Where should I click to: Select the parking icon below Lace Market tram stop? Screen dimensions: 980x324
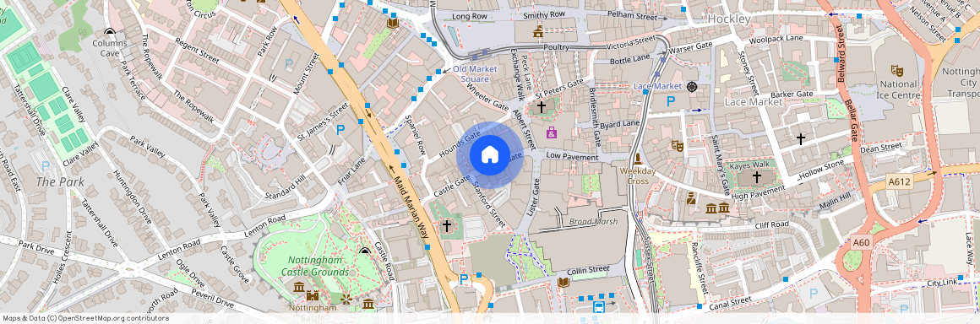coord(672,101)
